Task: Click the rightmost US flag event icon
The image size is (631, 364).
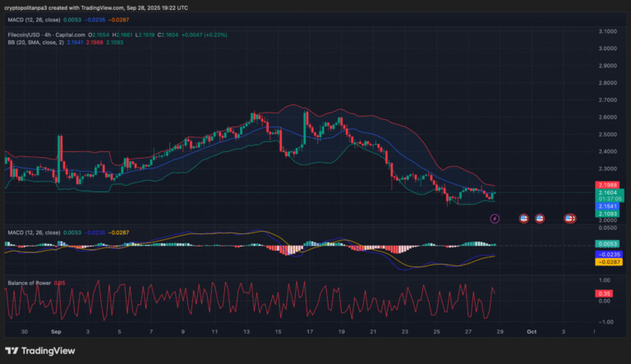Action: (x=569, y=218)
